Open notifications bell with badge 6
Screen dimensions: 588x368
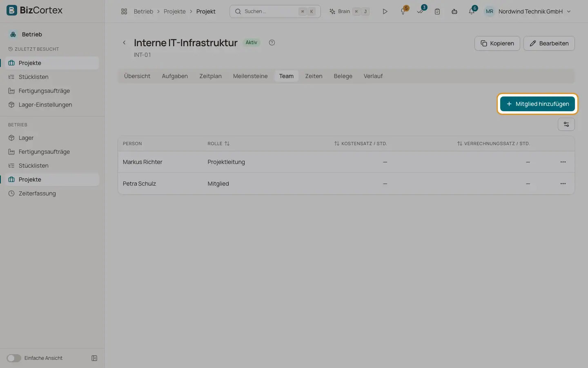(472, 11)
